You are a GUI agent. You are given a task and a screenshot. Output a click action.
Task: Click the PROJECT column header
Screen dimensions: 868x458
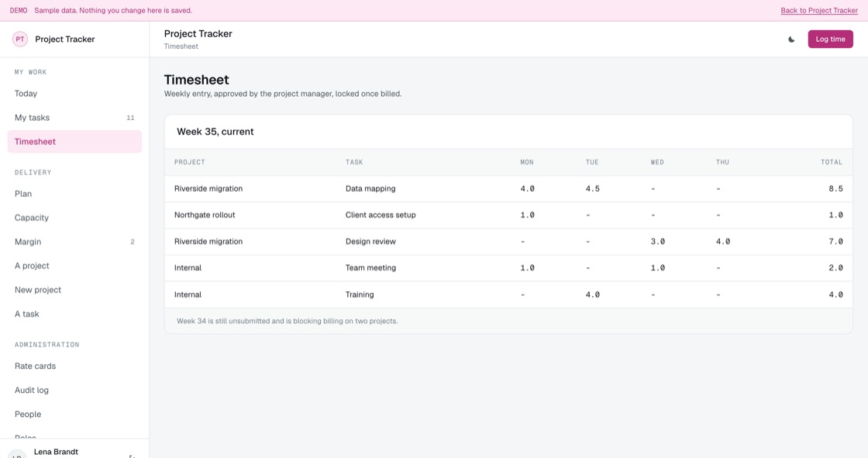(x=190, y=162)
